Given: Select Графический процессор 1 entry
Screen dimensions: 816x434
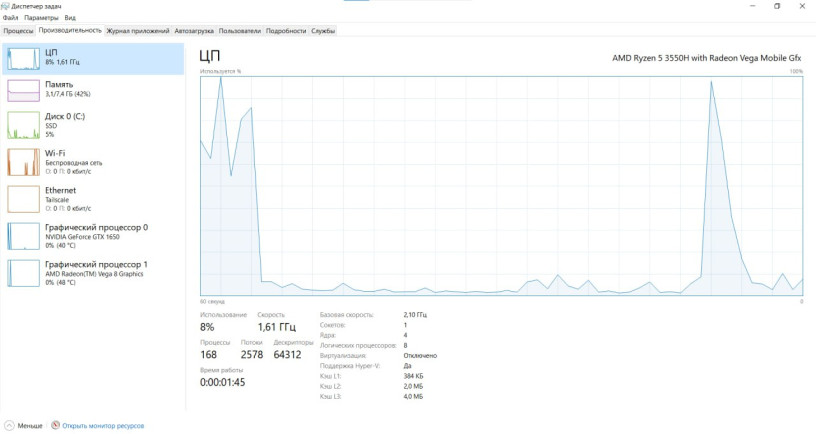Looking at the screenshot, I should (x=93, y=273).
